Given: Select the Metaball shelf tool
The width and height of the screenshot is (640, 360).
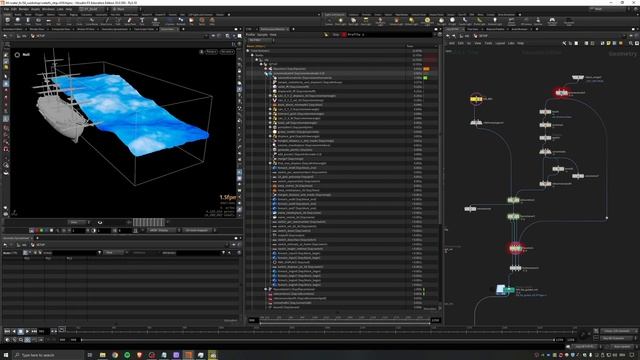Looking at the screenshot, I should pyautogui.click(x=181, y=20).
